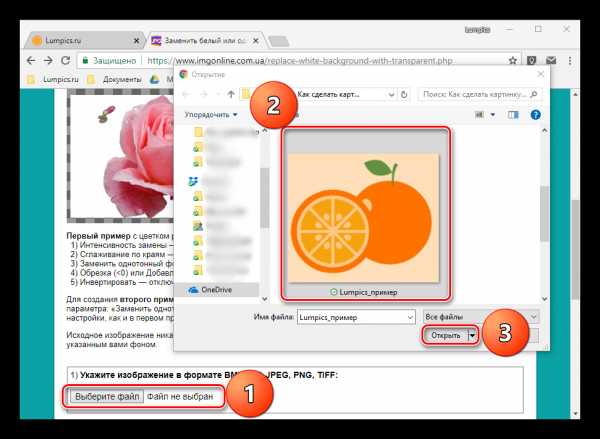This screenshot has width=600, height=439.
Task: Open the Упорядочить dropdown menu
Action: click(213, 115)
